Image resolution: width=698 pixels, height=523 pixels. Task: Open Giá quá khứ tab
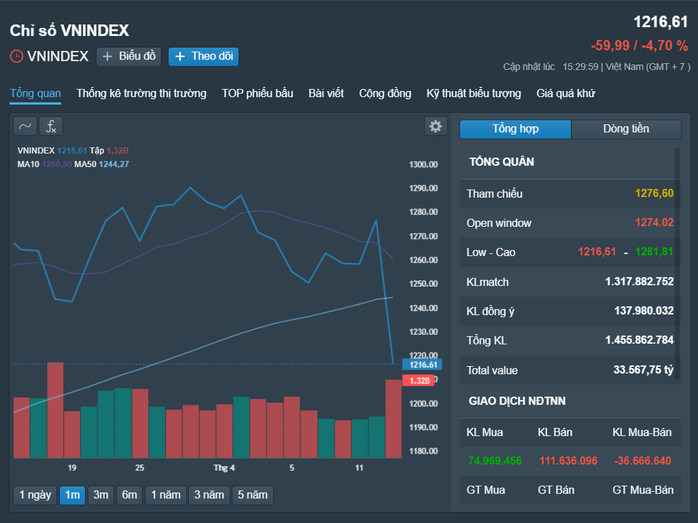pos(565,93)
